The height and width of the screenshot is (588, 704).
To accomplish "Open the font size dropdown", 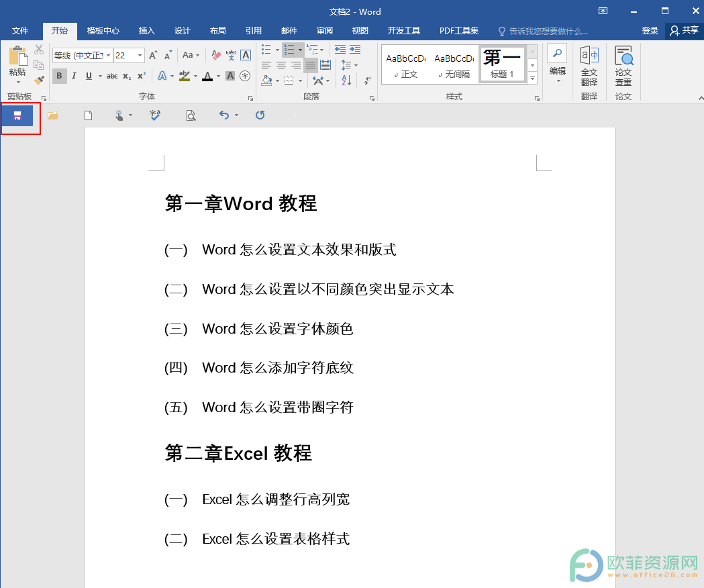I will [140, 55].
